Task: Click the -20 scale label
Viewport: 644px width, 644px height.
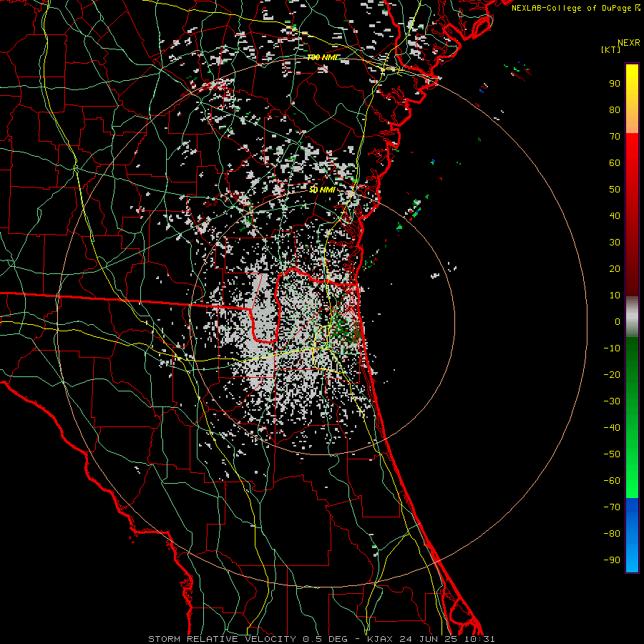Action: coord(612,374)
